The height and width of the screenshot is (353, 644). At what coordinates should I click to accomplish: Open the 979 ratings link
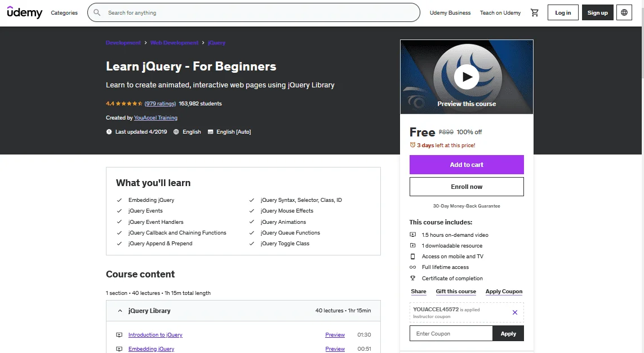click(160, 104)
